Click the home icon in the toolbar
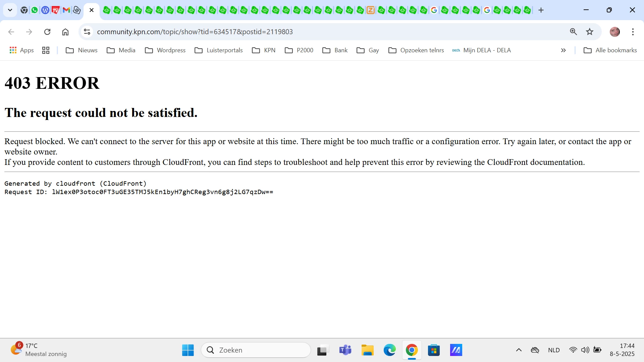 pyautogui.click(x=65, y=32)
